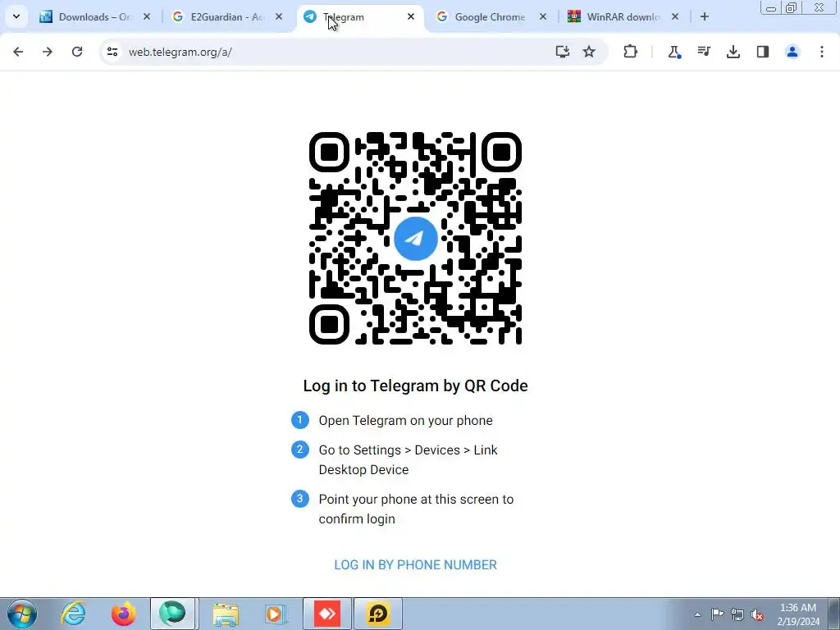
Task: Open Windows Media Player in taskbar
Action: (276, 614)
